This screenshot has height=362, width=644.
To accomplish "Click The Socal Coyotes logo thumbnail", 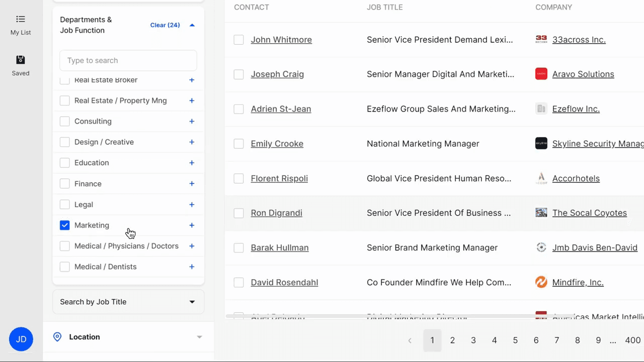I will coord(541,213).
